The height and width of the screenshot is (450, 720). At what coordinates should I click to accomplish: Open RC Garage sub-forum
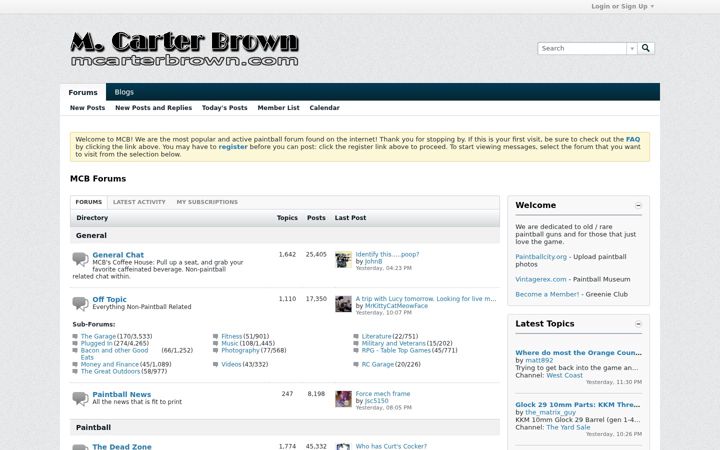coord(378,365)
